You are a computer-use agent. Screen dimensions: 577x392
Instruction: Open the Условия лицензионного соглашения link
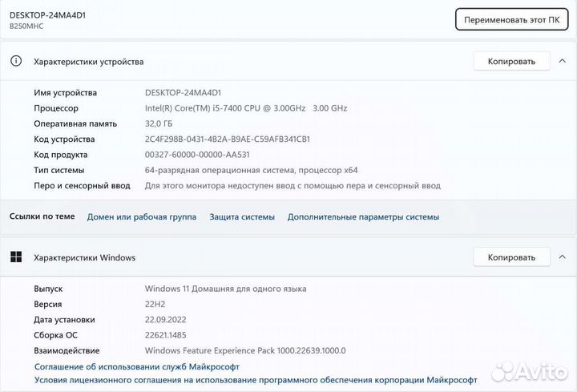tap(255, 380)
